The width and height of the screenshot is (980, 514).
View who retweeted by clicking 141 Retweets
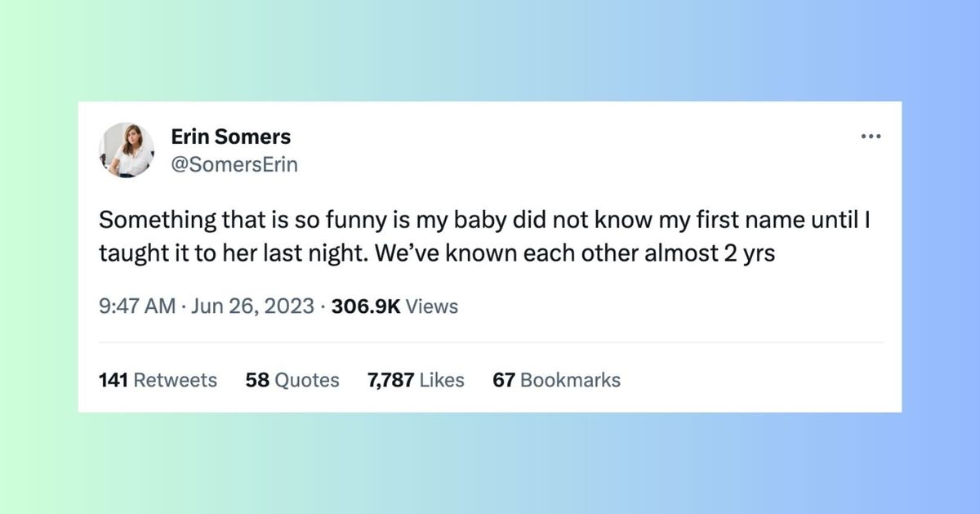(x=157, y=379)
